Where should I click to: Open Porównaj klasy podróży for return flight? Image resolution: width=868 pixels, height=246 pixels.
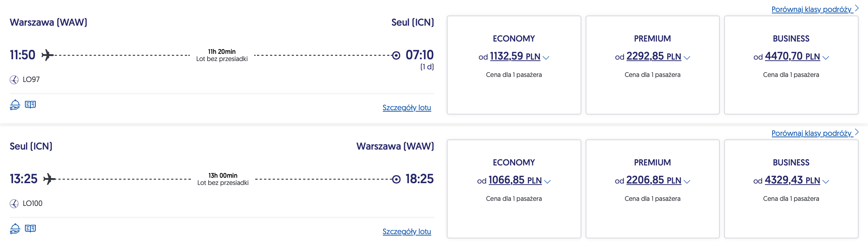tap(815, 133)
